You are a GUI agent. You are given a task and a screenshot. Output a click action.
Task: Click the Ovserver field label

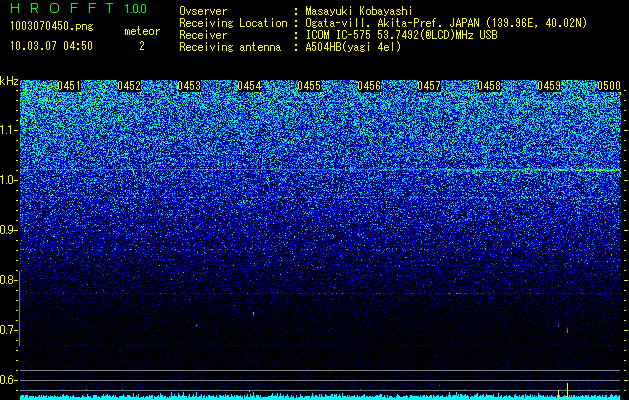[203, 12]
